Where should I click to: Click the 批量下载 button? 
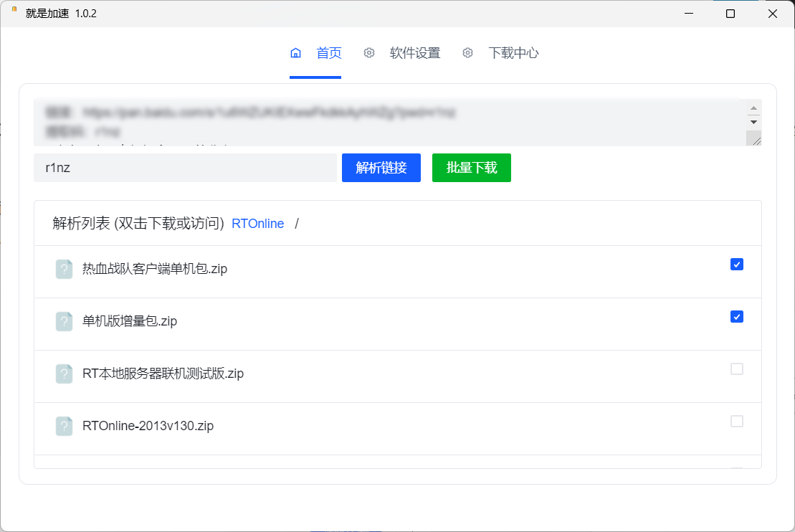[471, 167]
